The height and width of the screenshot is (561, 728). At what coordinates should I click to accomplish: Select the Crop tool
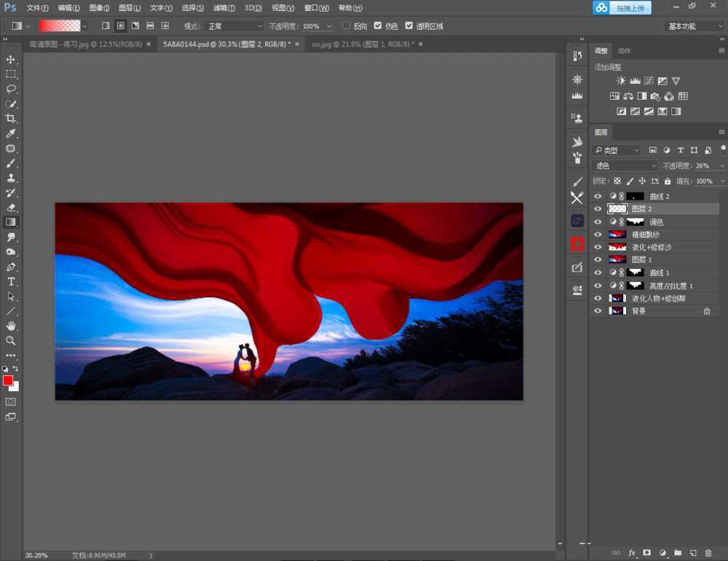[11, 118]
